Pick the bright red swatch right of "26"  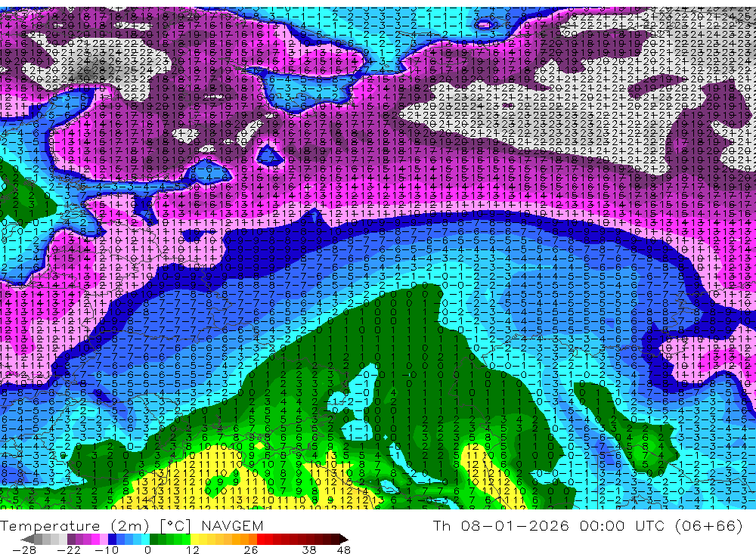261,540
